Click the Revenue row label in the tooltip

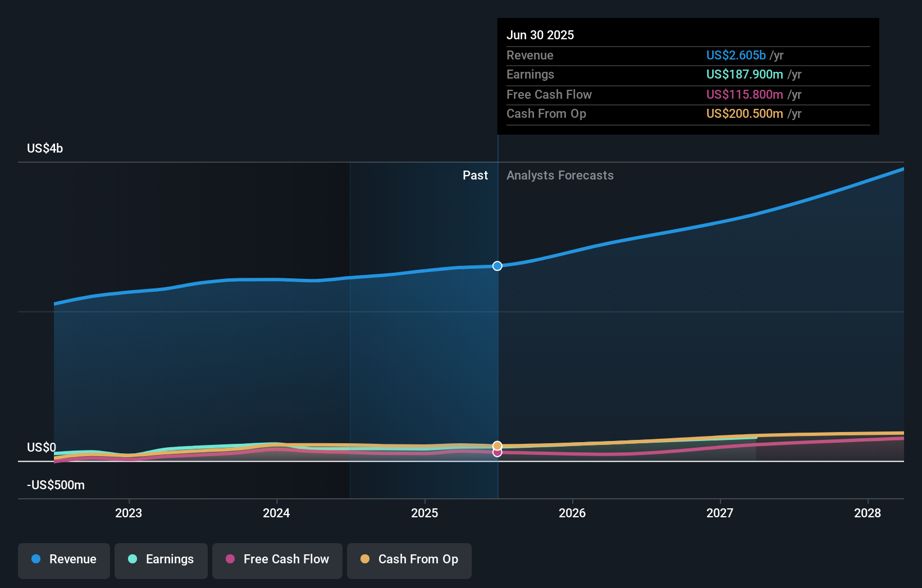pos(530,55)
